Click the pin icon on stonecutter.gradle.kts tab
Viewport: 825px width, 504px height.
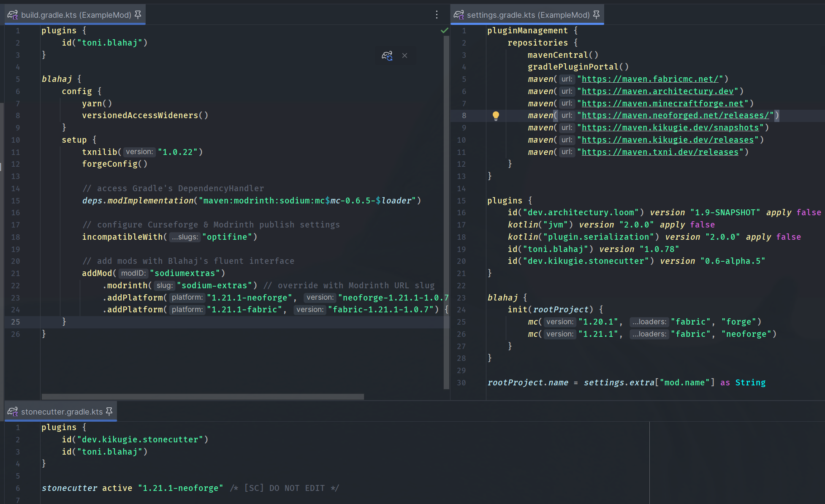pyautogui.click(x=109, y=412)
